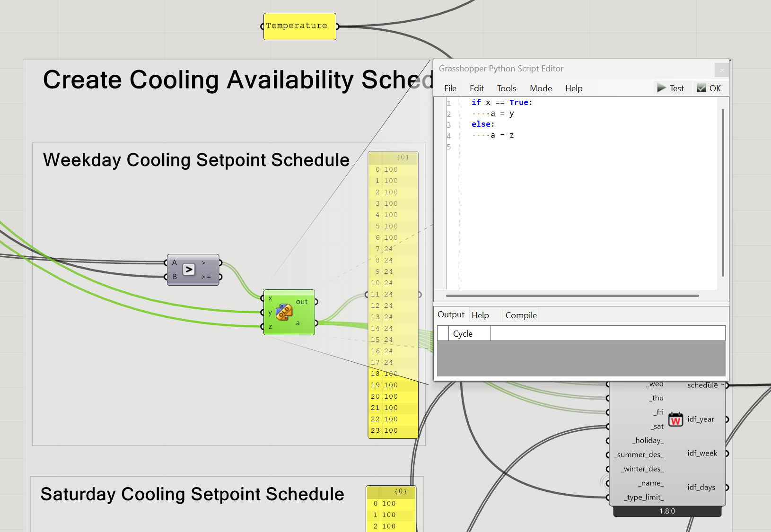Click the Test run arrow icon
The height and width of the screenshot is (532, 771).
tap(661, 88)
